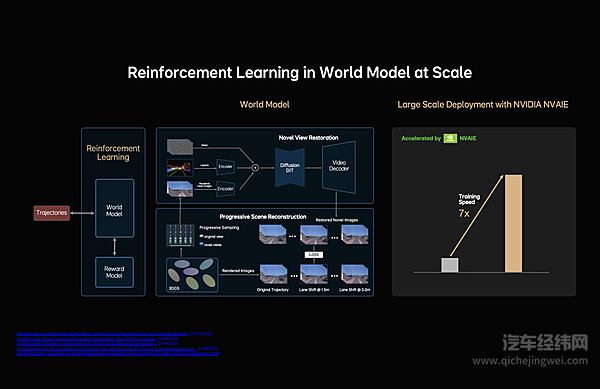Click the upper Encoder block for layouts
The image size is (600, 389).
225,167
